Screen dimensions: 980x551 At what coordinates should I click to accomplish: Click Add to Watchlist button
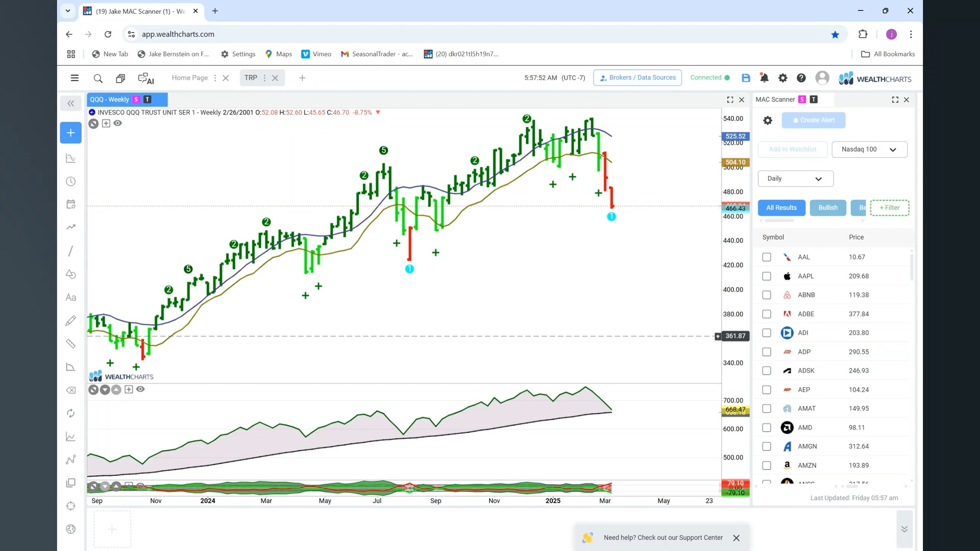coord(793,149)
